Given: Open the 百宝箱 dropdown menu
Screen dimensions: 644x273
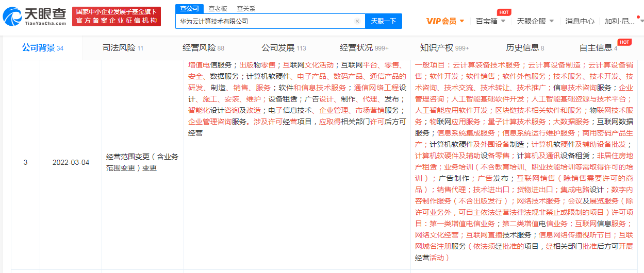Looking at the screenshot, I should coord(490,21).
